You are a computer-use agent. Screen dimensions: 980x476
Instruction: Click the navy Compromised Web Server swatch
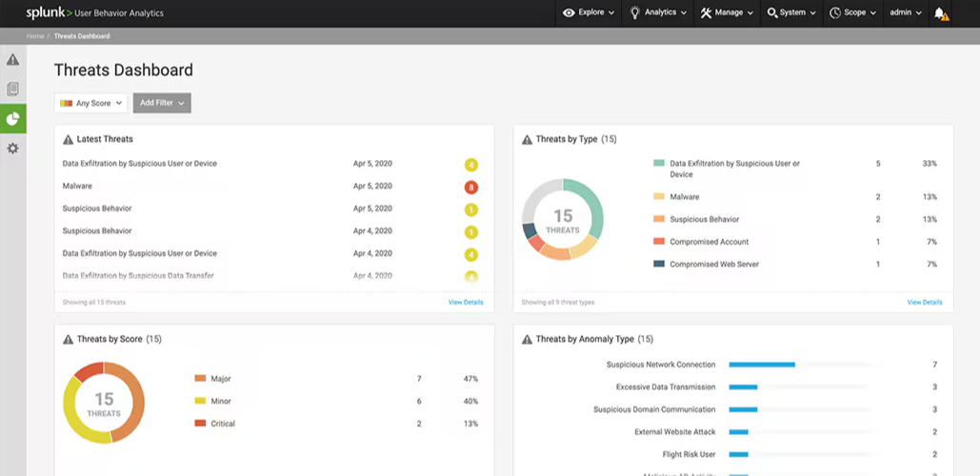tap(659, 265)
